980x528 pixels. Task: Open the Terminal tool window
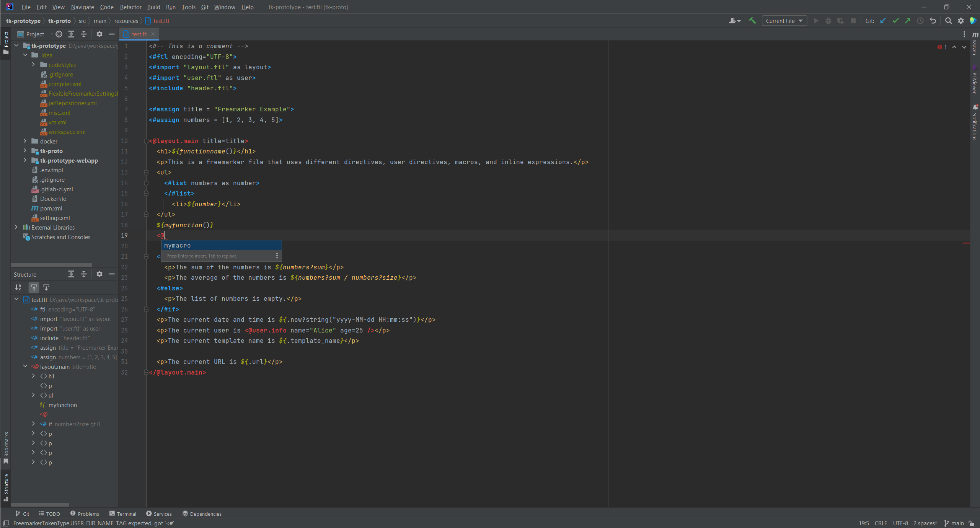[x=122, y=513]
